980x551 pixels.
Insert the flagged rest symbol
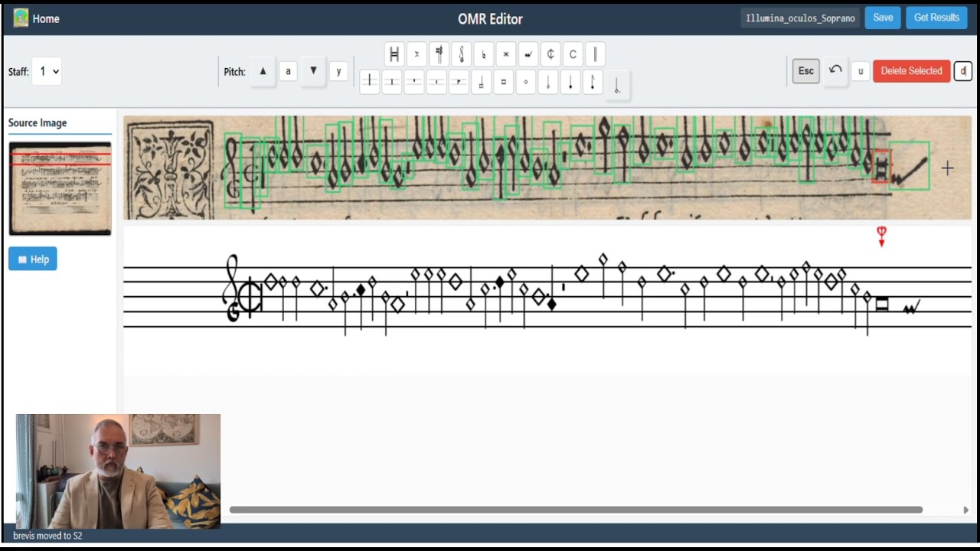pos(459,82)
